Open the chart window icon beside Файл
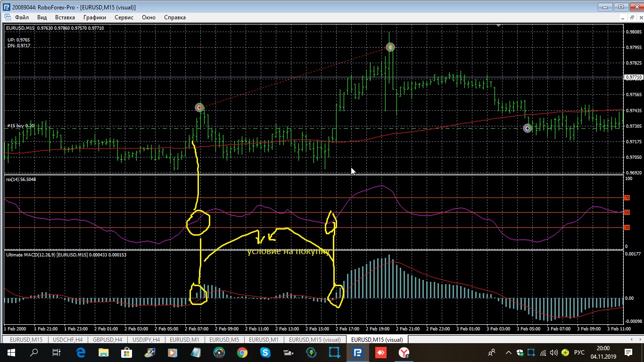The width and height of the screenshot is (644, 362). (x=7, y=17)
